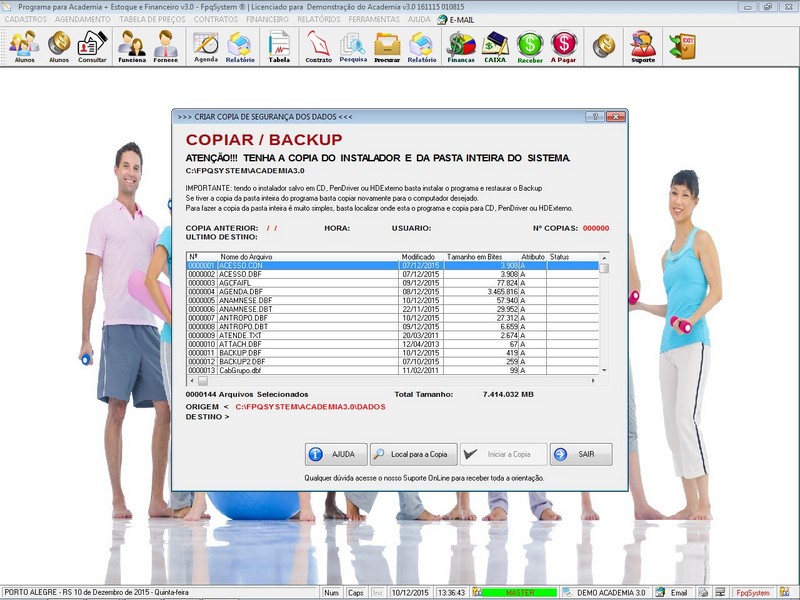Open the CAIXA cash register icon
Screen dimensions: 800x600
[x=495, y=46]
